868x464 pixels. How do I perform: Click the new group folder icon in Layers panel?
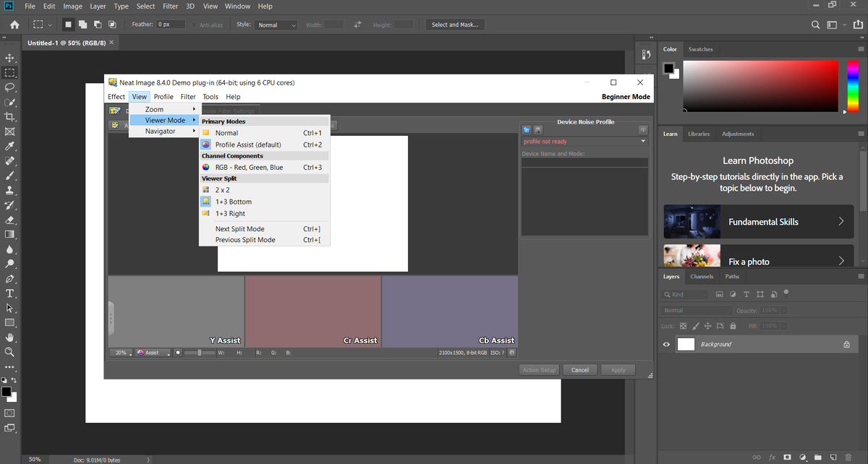818,457
